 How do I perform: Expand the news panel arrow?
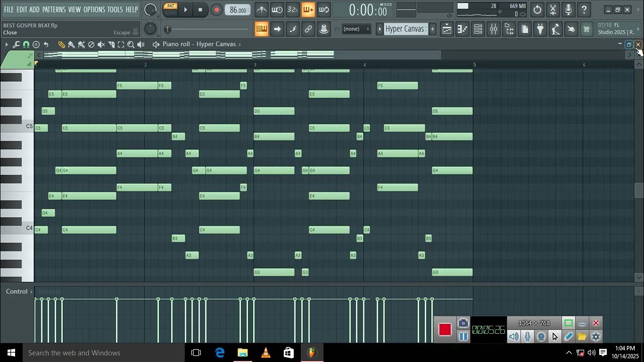pos(637,29)
